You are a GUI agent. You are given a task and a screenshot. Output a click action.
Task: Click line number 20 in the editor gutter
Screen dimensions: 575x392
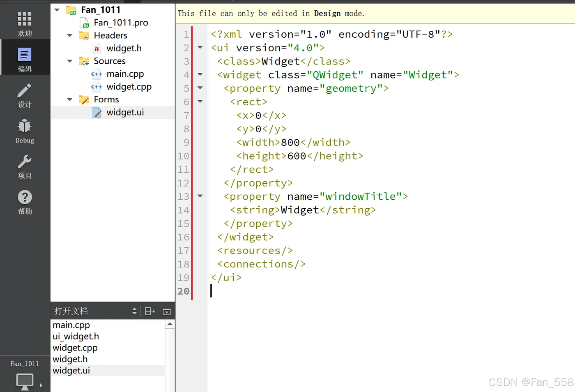click(x=184, y=291)
